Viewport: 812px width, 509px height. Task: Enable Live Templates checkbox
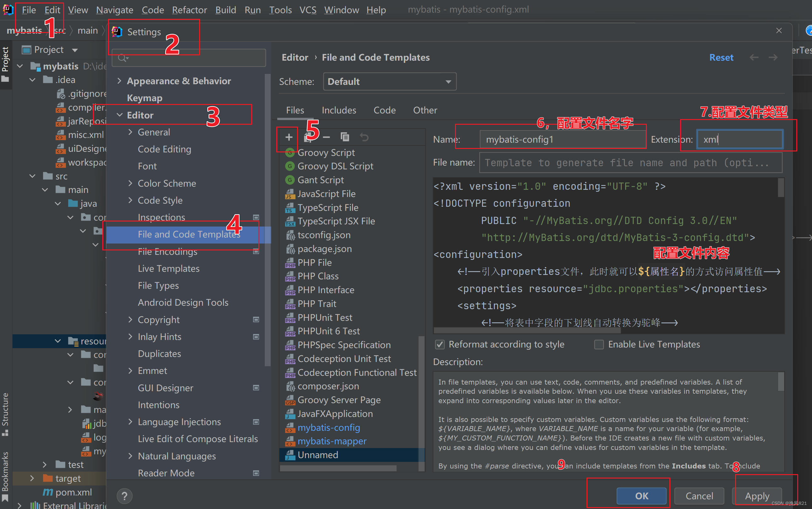point(599,344)
